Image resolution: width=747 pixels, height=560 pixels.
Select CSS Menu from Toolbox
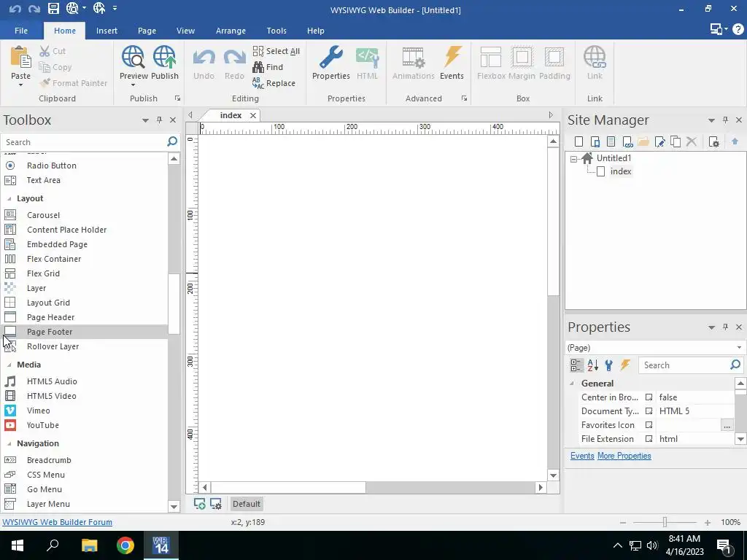pyautogui.click(x=45, y=475)
